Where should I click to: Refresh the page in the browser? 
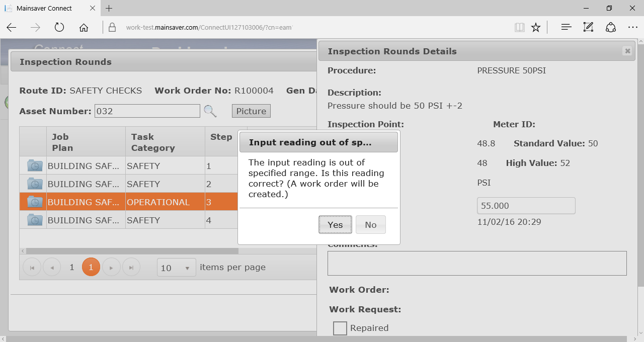(59, 27)
